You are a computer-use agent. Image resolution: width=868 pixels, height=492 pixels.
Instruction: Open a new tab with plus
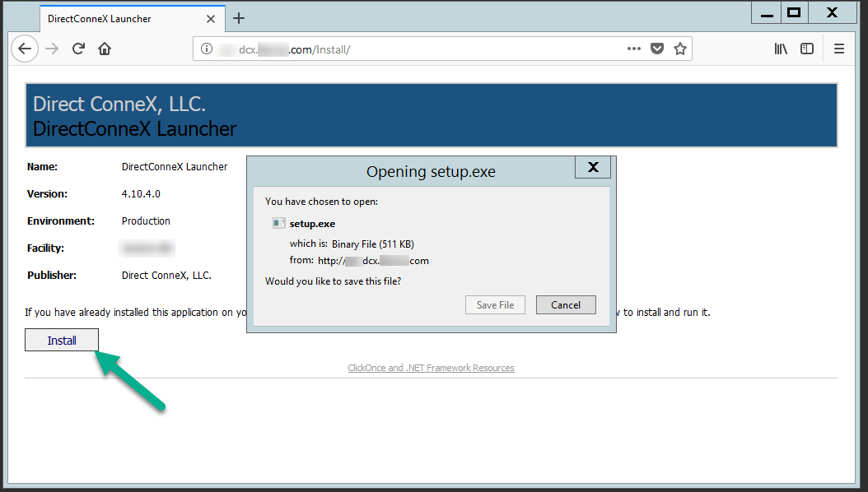(239, 18)
